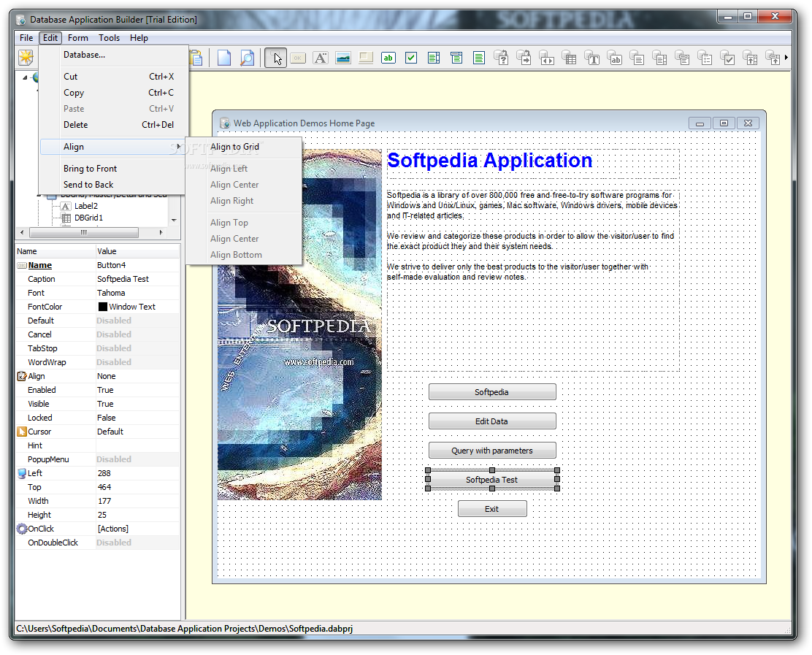Select the database listbox component tool

point(660,58)
